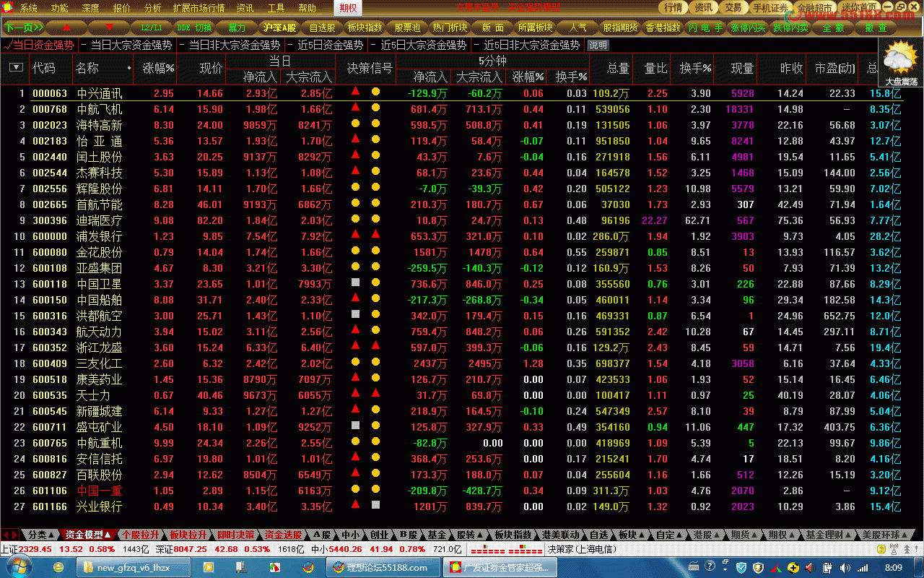
Task: Select the 个股拉升 bottom tab
Action: (141, 535)
